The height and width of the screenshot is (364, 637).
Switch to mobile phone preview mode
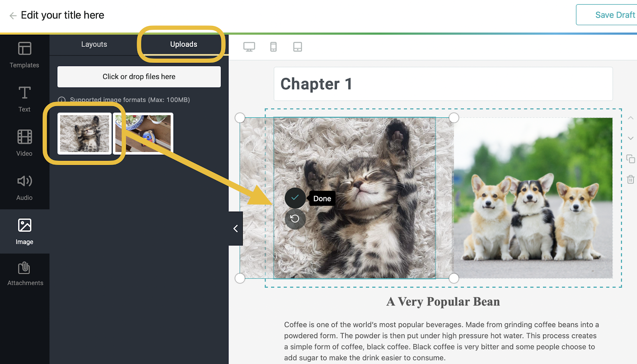(274, 47)
